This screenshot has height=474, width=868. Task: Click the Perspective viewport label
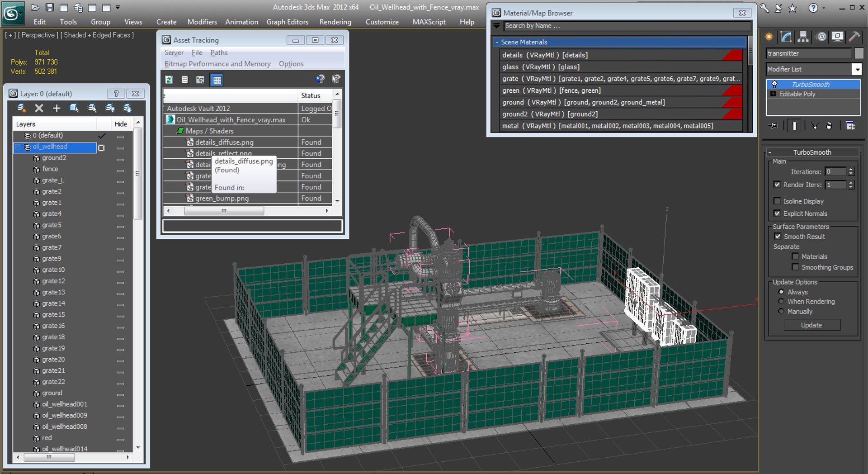[38, 35]
